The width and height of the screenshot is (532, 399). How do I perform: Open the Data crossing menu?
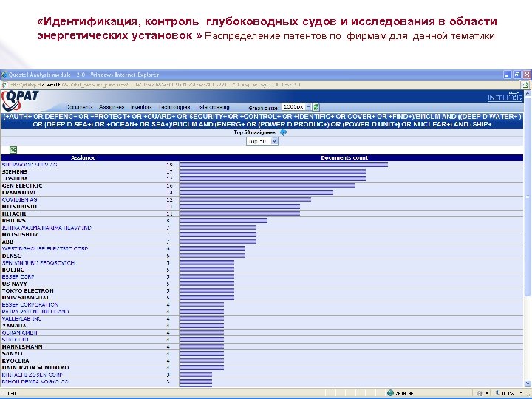tap(213, 107)
